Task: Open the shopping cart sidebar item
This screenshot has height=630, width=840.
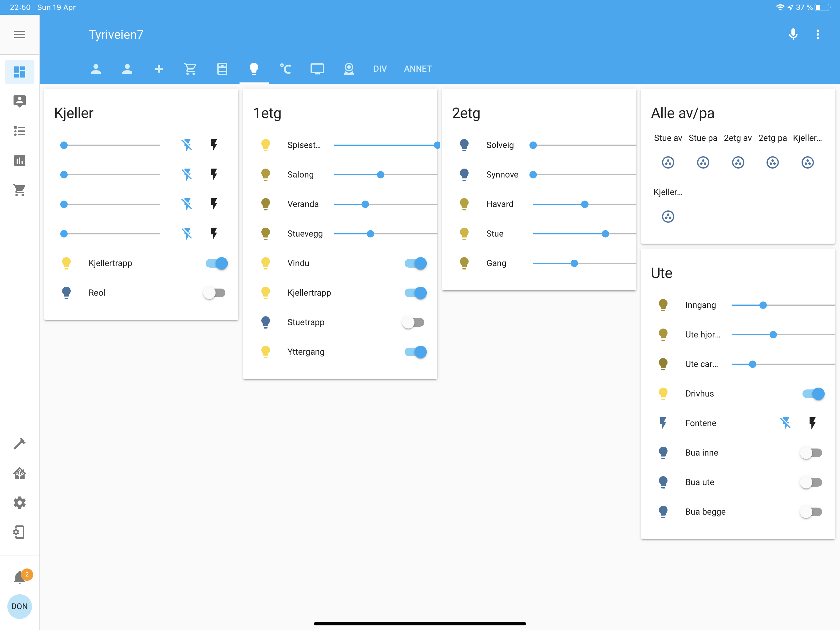Action: (19, 190)
